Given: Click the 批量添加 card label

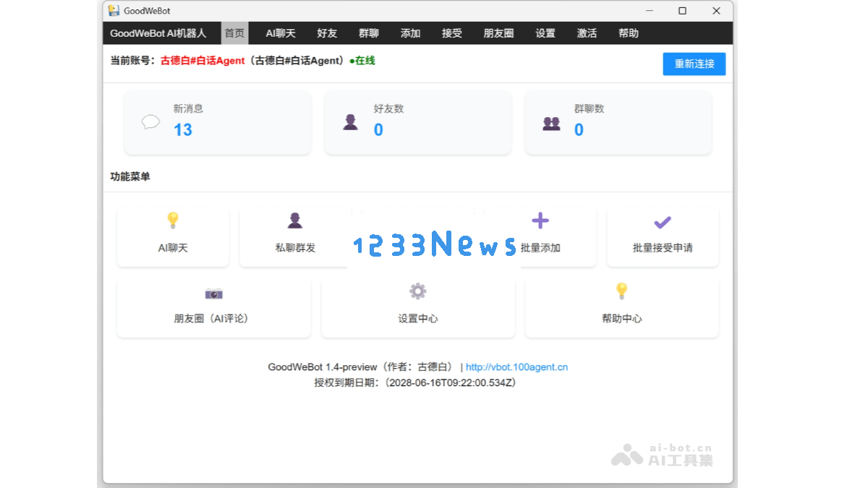Looking at the screenshot, I should pyautogui.click(x=540, y=248).
